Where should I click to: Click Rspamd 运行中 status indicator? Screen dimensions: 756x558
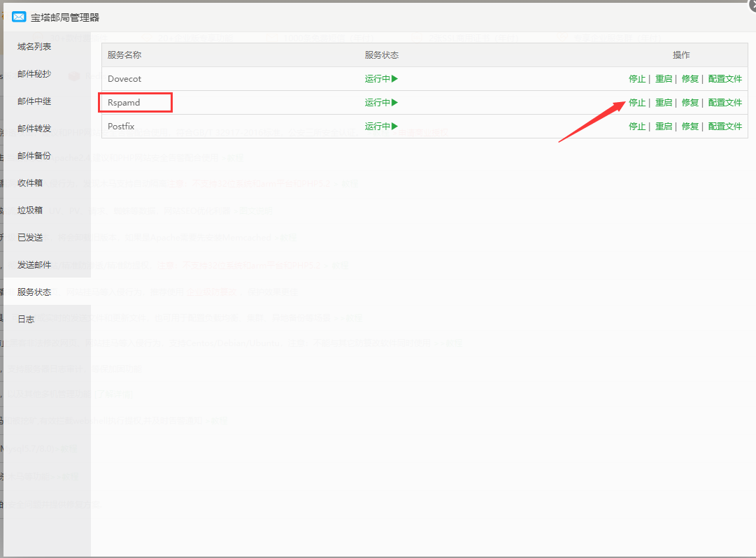(381, 103)
